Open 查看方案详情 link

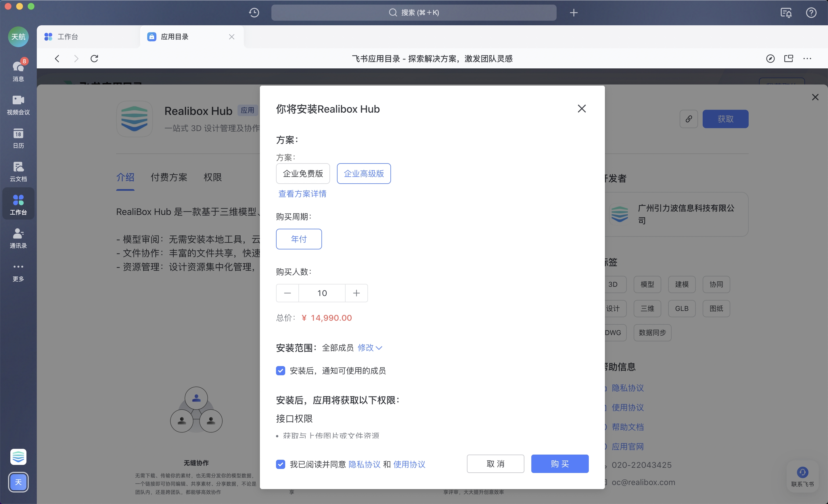pyautogui.click(x=302, y=194)
